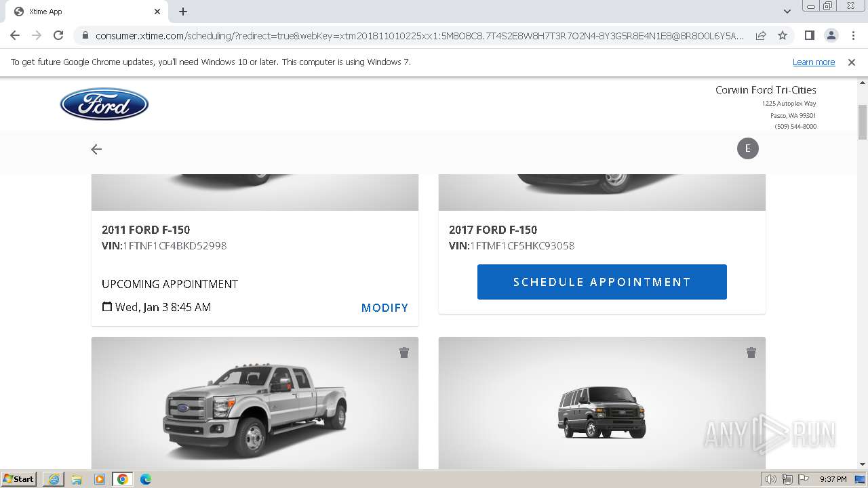Schedule appointment for 2017 Ford F-150

pos(602,282)
